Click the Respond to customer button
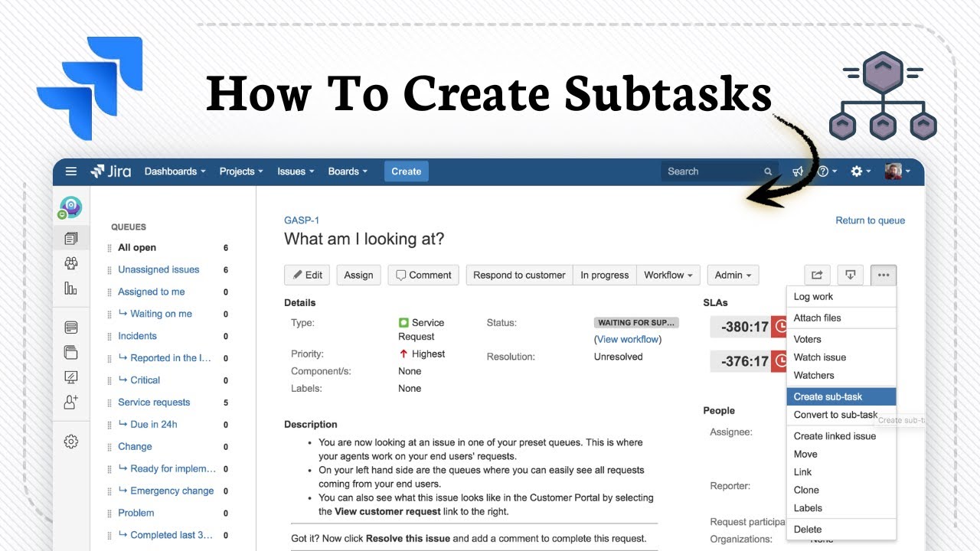 pos(519,275)
